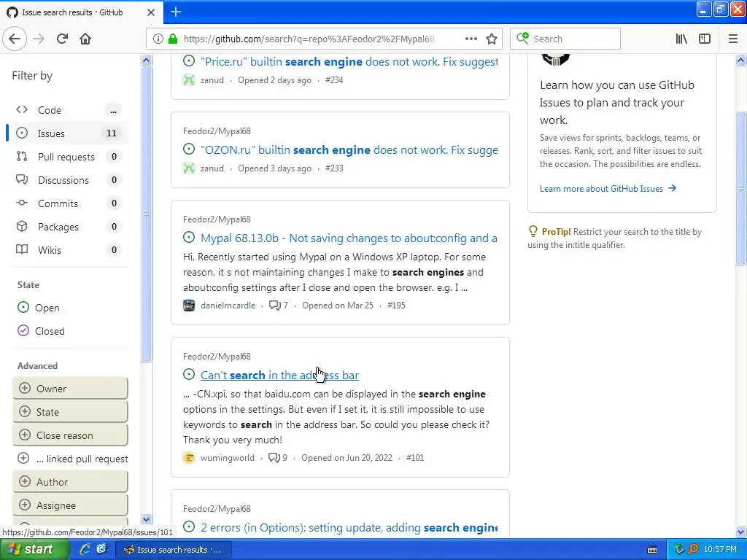Click the magnifier icon in system tray
The image size is (747, 560).
(693, 549)
